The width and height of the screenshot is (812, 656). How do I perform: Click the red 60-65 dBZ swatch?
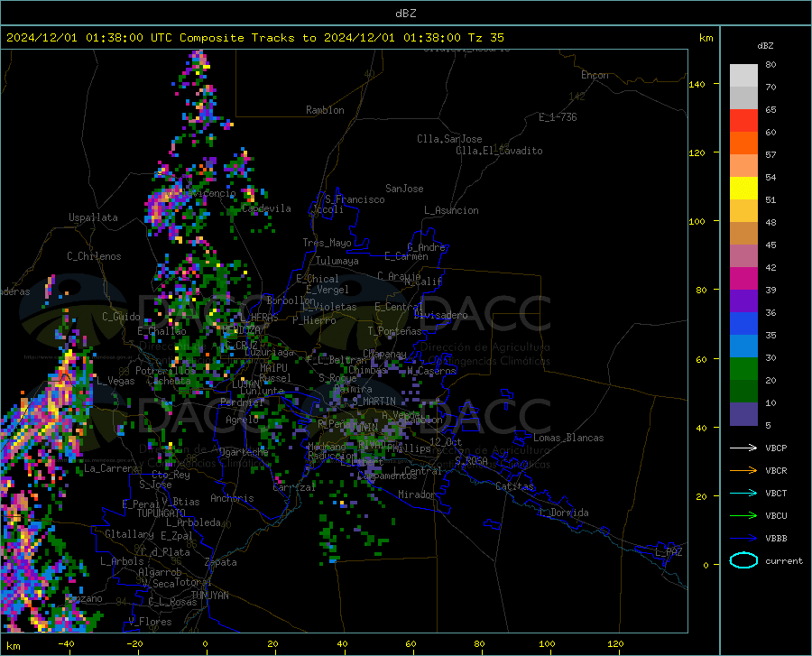pyautogui.click(x=743, y=121)
